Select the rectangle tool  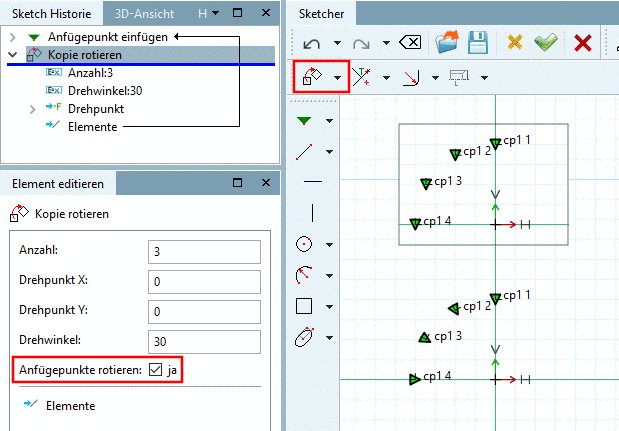pos(304,306)
